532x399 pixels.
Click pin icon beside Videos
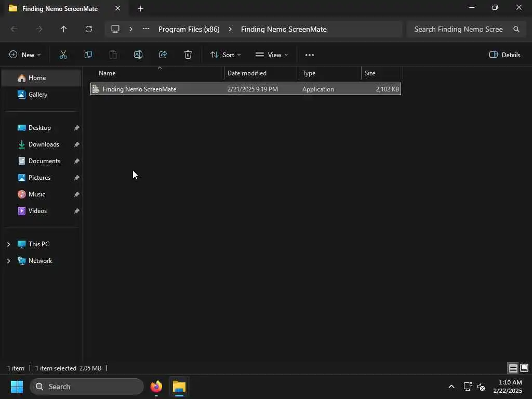click(x=77, y=211)
